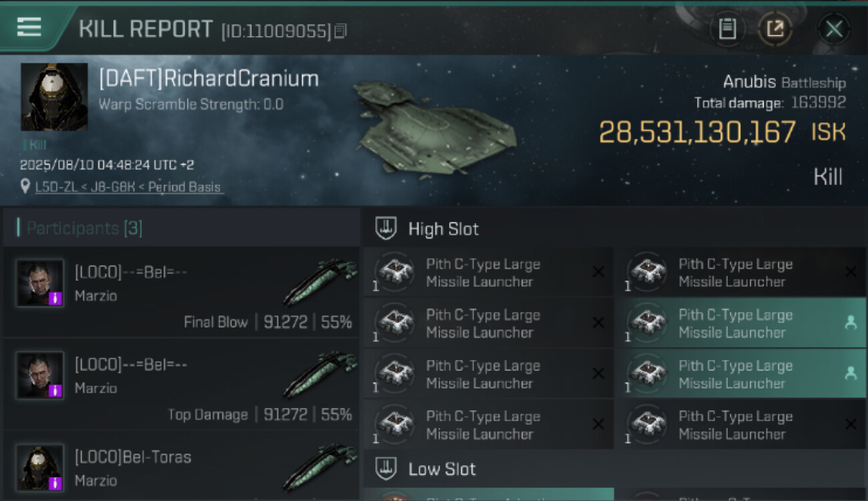Click the Participants [3] header

(x=84, y=228)
